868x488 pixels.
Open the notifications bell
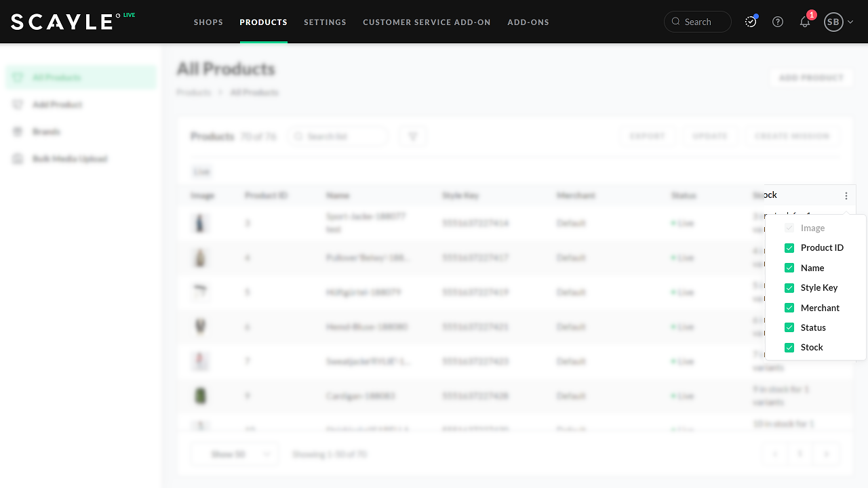pos(805,22)
